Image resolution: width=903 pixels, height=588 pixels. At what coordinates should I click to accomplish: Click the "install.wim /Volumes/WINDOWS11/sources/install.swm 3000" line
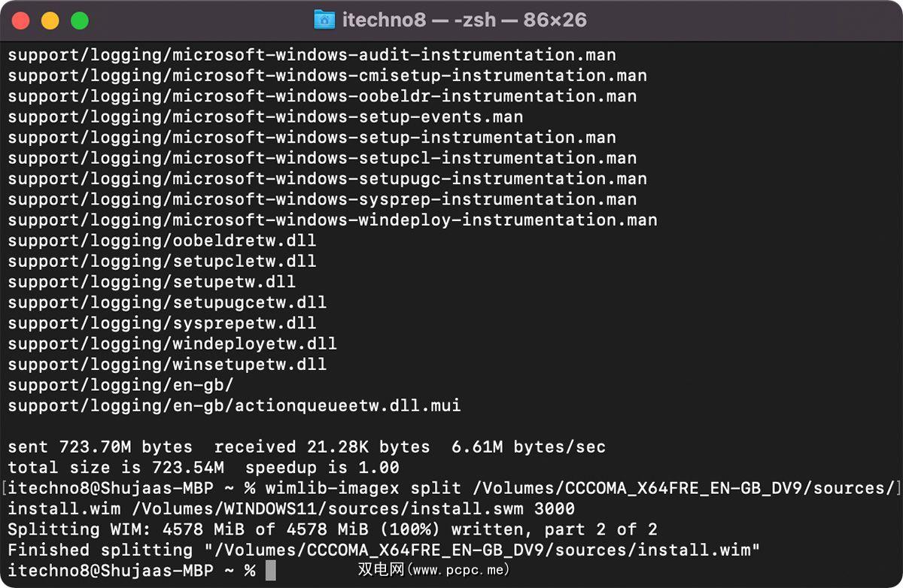point(291,509)
